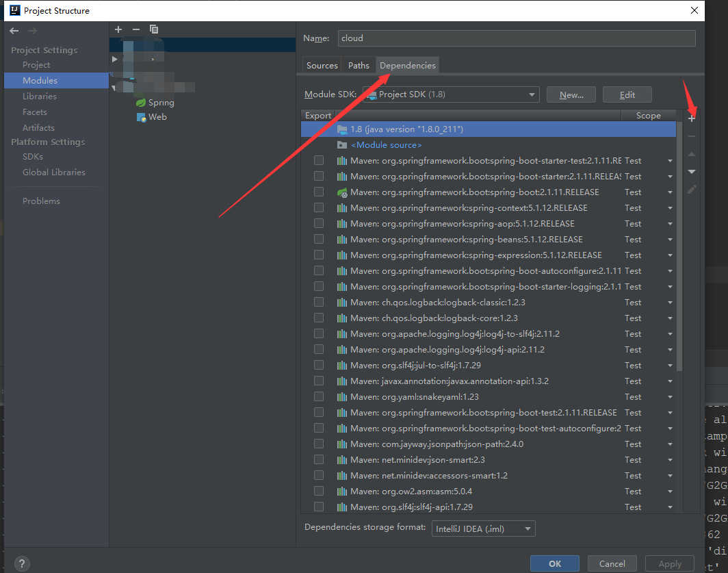The image size is (728, 573).
Task: Remove selected module with minus icon
Action: click(136, 29)
